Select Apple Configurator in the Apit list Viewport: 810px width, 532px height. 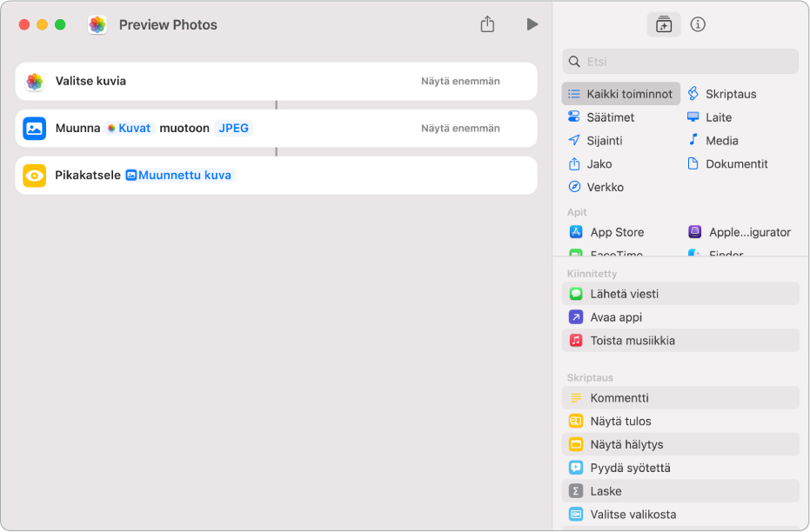click(740, 232)
